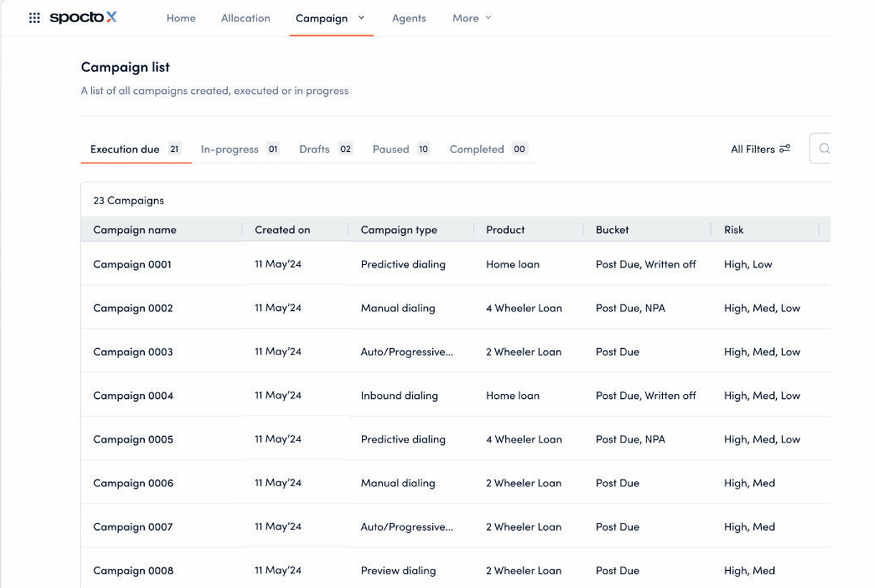Image resolution: width=875 pixels, height=588 pixels.
Task: Open Campaign 0005 row
Action: coord(456,439)
